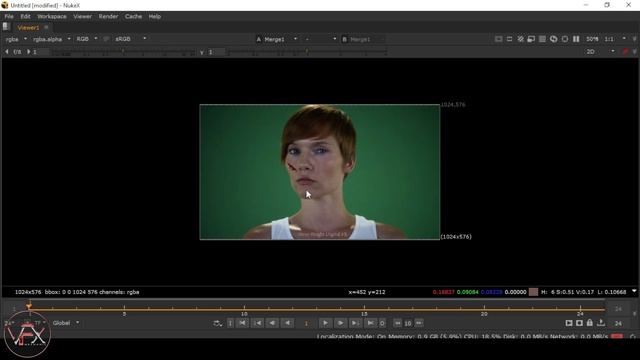640x360 pixels.
Task: Open the Render menu
Action: (108, 16)
